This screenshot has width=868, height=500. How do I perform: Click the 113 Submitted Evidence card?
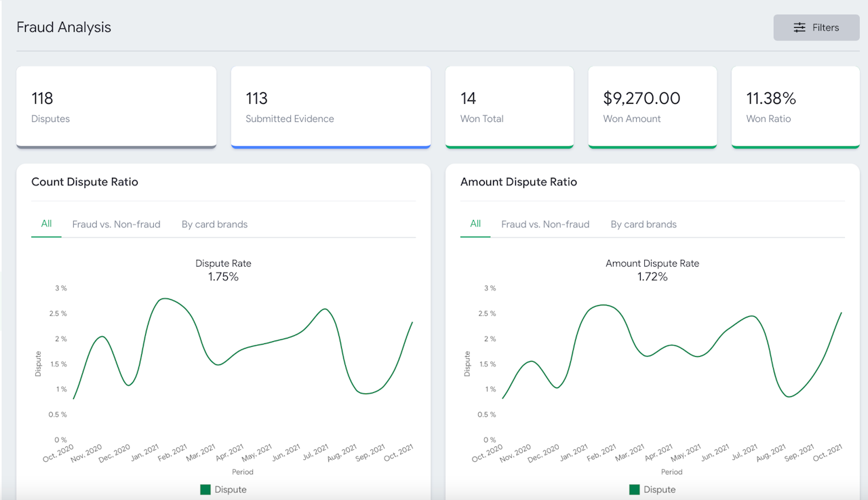[x=330, y=107]
